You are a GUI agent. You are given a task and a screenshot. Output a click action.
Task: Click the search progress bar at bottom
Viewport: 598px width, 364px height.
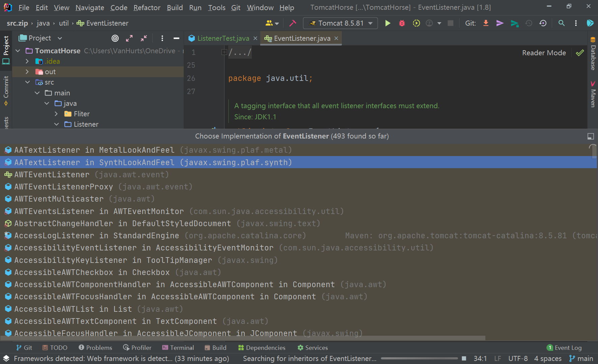pyautogui.click(x=419, y=359)
